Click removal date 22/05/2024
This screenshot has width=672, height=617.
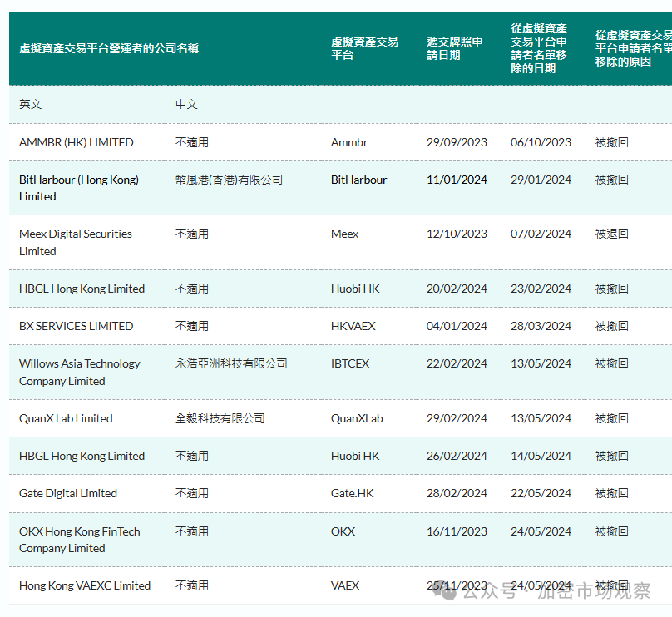[541, 493]
